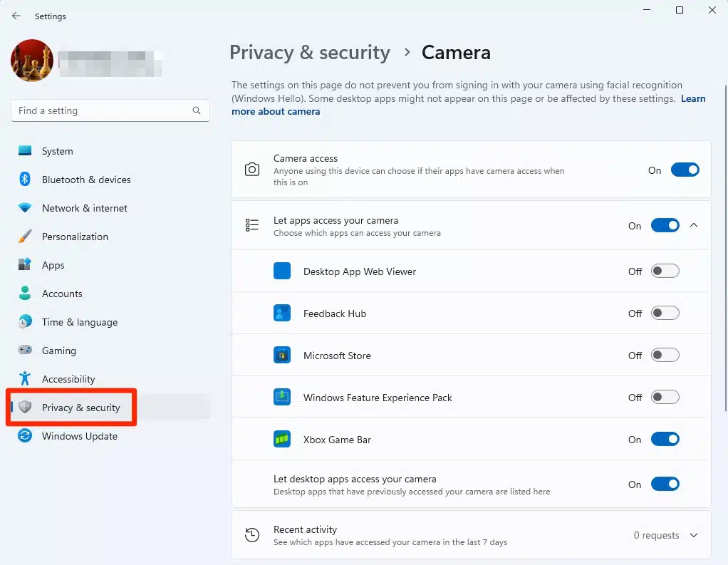Image resolution: width=728 pixels, height=565 pixels.
Task: Click the back arrow in Settings header
Action: (16, 16)
